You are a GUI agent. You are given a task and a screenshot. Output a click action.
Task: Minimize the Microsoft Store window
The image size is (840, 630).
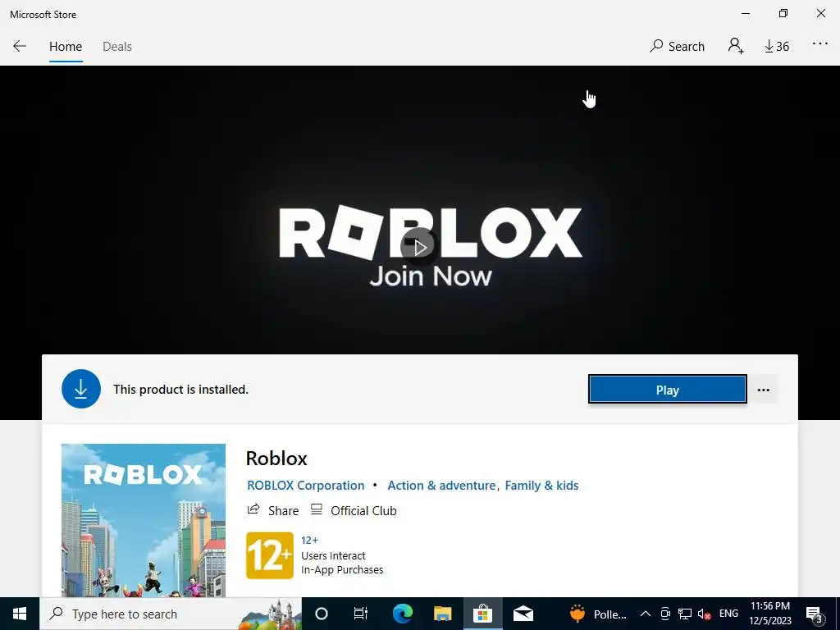[745, 13]
